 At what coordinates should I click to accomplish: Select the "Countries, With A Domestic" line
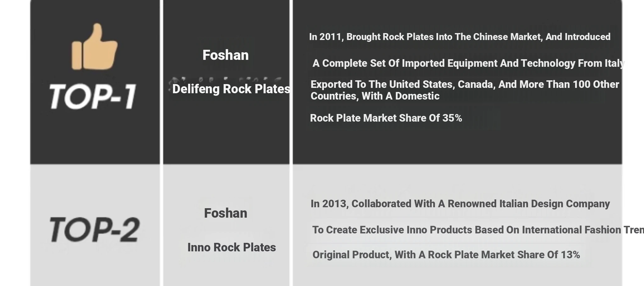click(375, 96)
